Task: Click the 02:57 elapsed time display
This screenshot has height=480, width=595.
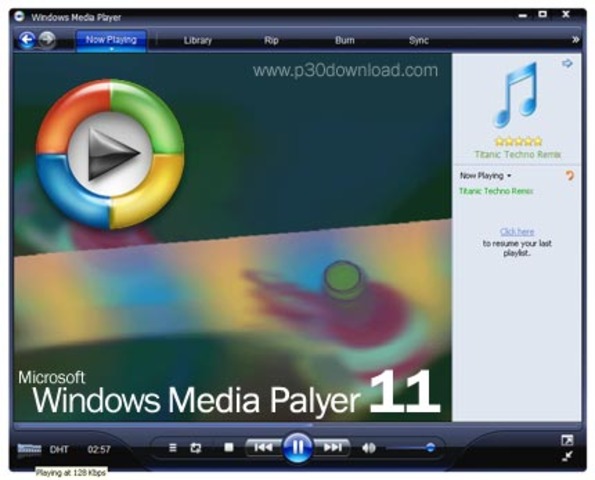Action: pyautogui.click(x=99, y=450)
